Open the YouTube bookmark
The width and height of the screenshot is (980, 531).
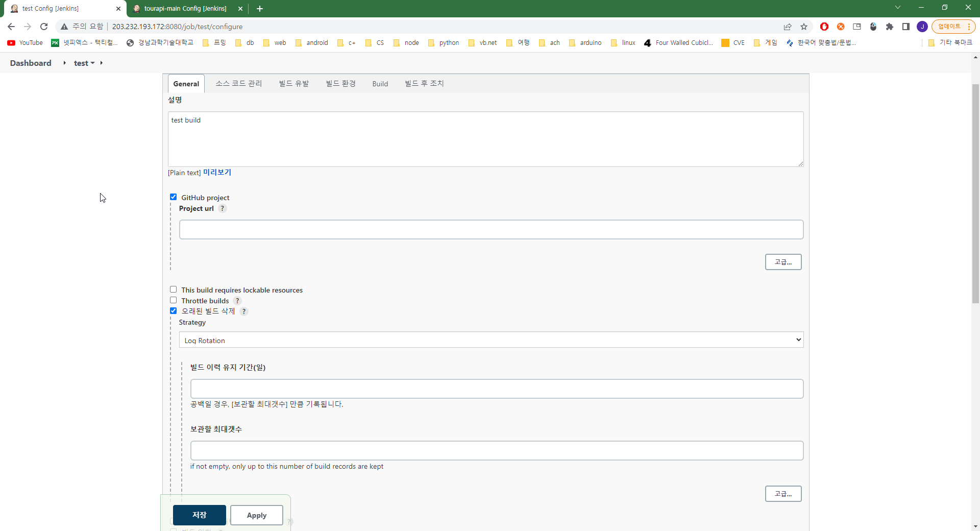(x=24, y=43)
